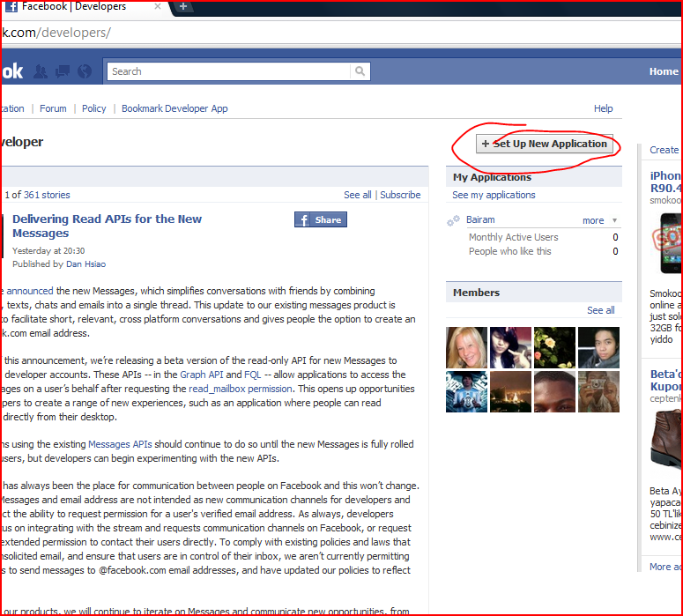Open the member thumbnail holding a camera
683x616 pixels.
pos(598,391)
